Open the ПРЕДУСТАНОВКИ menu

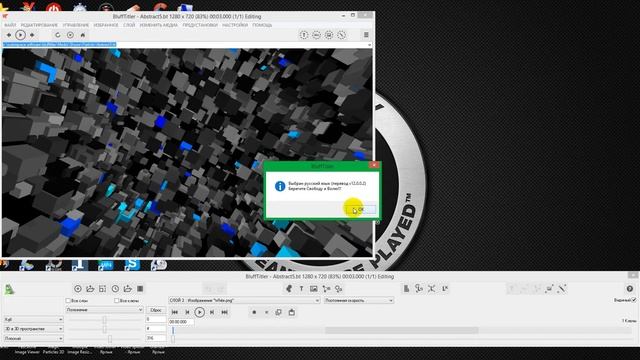(x=200, y=25)
